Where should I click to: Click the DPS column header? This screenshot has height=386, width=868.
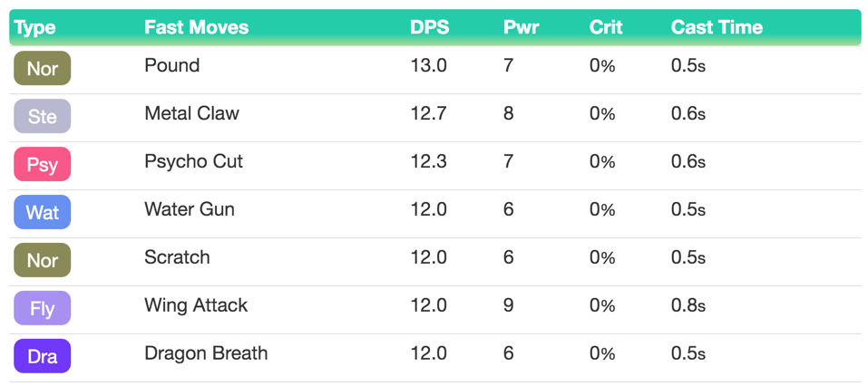tap(429, 27)
